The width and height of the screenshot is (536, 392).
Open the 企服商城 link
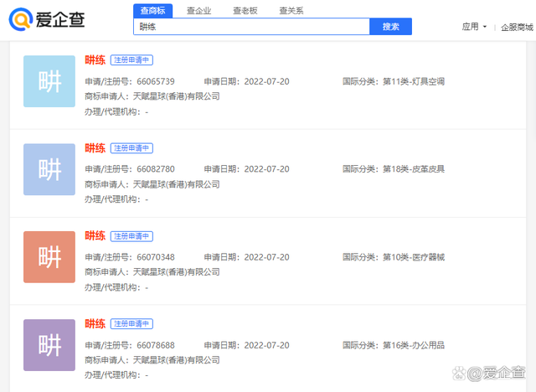(517, 28)
